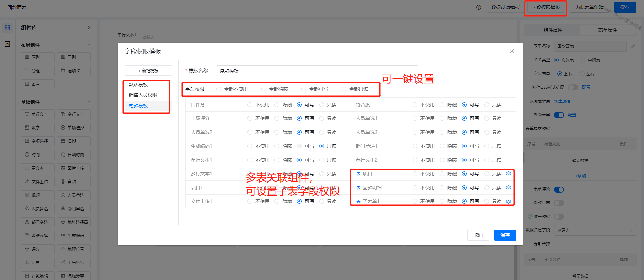The image size is (644, 280).
Task: Select 全部只读 field permission option
Action: pyautogui.click(x=344, y=89)
